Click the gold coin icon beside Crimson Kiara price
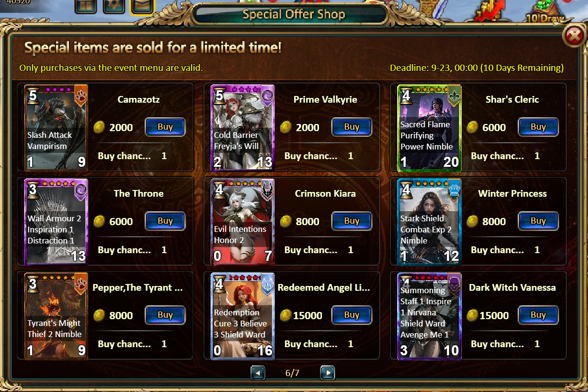Screen dimensions: 588x392 286,221
